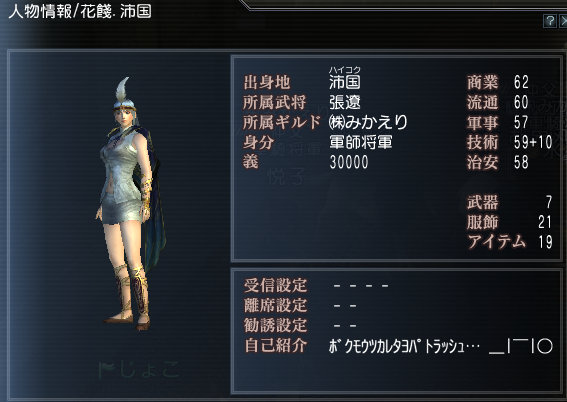Screen dimensions: 567x402
Task: Click the 張遼 affiliated general name
Action: (x=345, y=102)
